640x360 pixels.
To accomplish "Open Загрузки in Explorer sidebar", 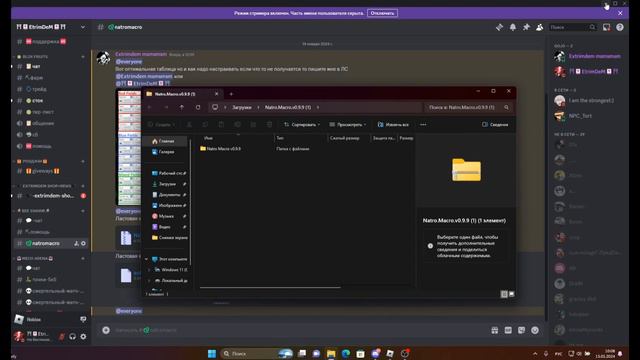I will click(x=167, y=184).
